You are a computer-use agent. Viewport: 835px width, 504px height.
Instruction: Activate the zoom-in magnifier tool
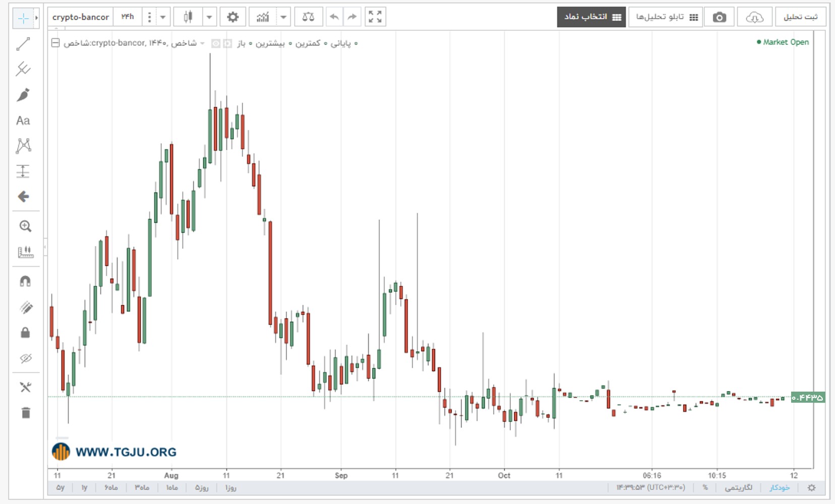(25, 226)
